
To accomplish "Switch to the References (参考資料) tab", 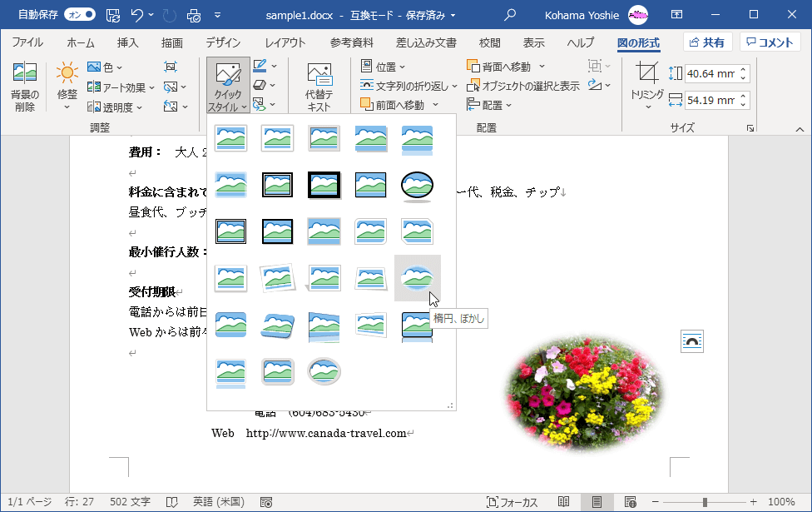I will pos(352,42).
